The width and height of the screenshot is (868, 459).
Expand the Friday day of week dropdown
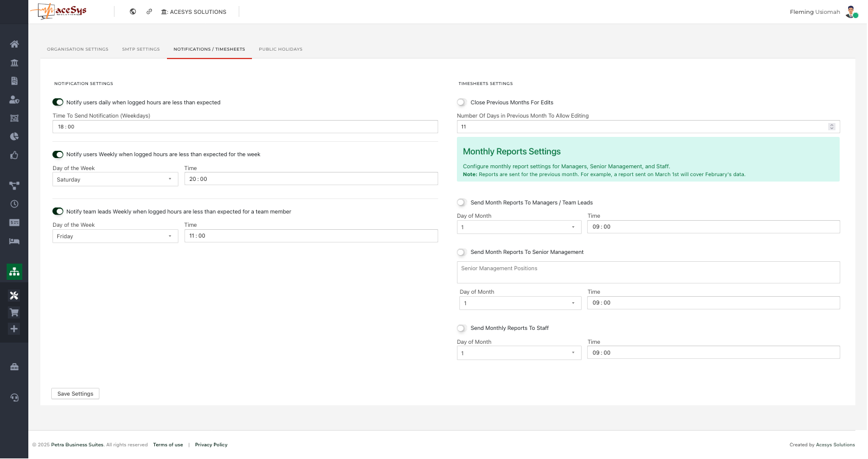point(115,236)
